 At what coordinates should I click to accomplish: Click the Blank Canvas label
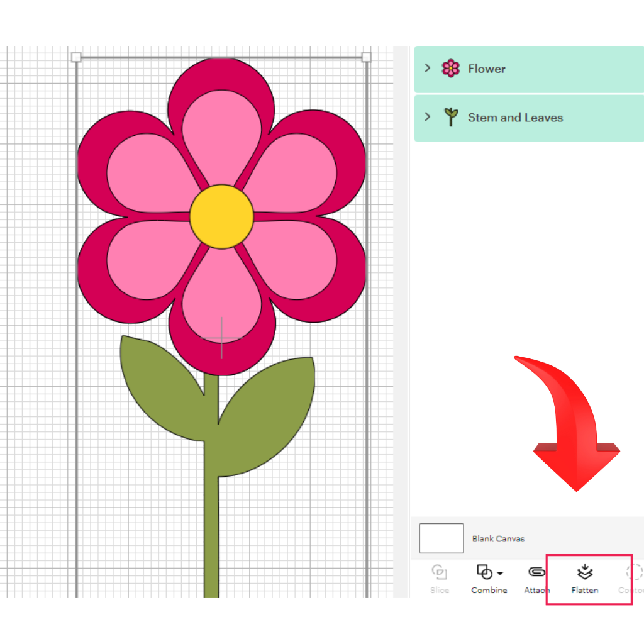(x=498, y=539)
